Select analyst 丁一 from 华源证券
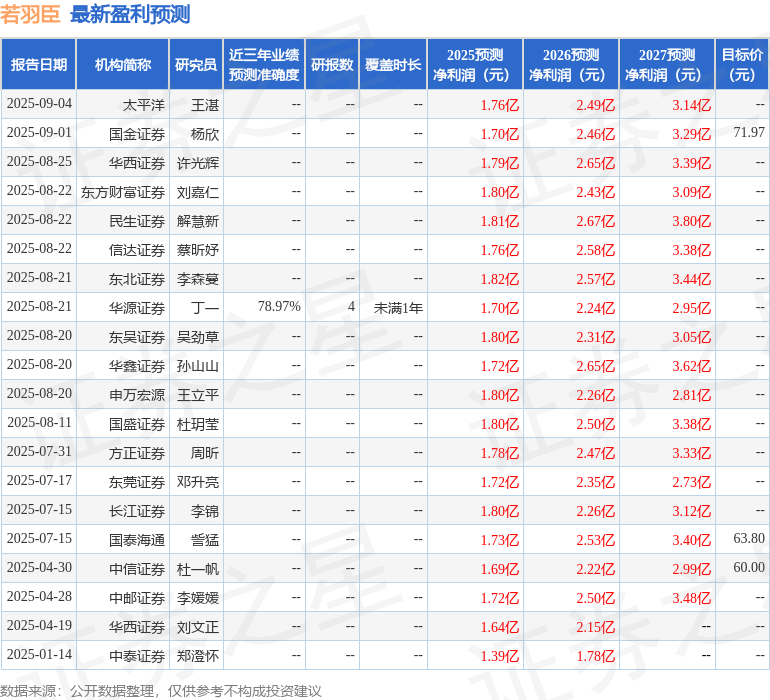The width and height of the screenshot is (770, 700). pos(205,308)
